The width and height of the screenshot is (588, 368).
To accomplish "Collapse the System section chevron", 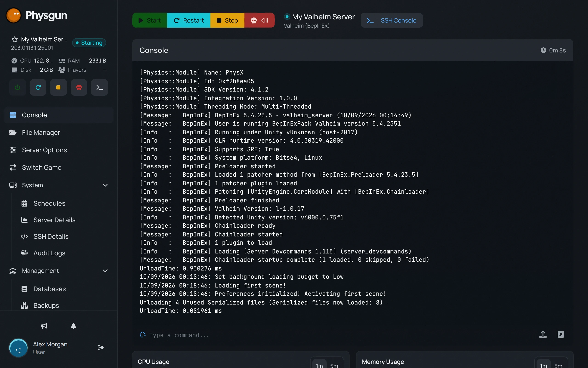I will pos(105,185).
